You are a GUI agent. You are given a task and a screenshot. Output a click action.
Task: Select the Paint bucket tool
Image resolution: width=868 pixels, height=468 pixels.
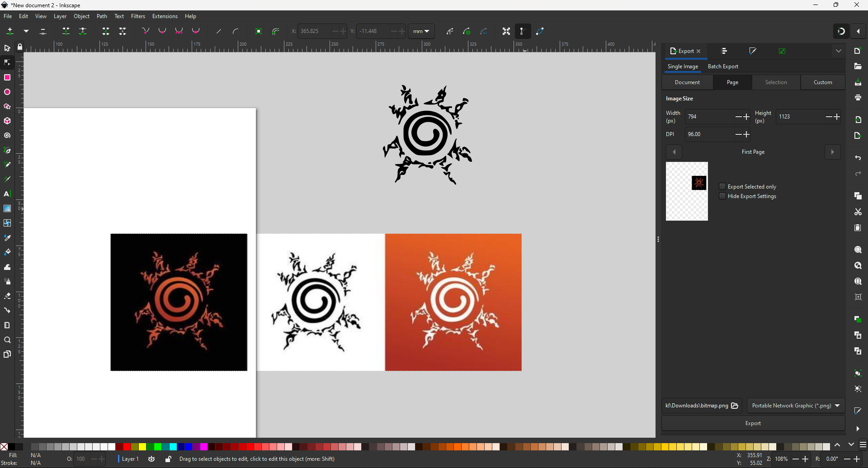tap(7, 252)
